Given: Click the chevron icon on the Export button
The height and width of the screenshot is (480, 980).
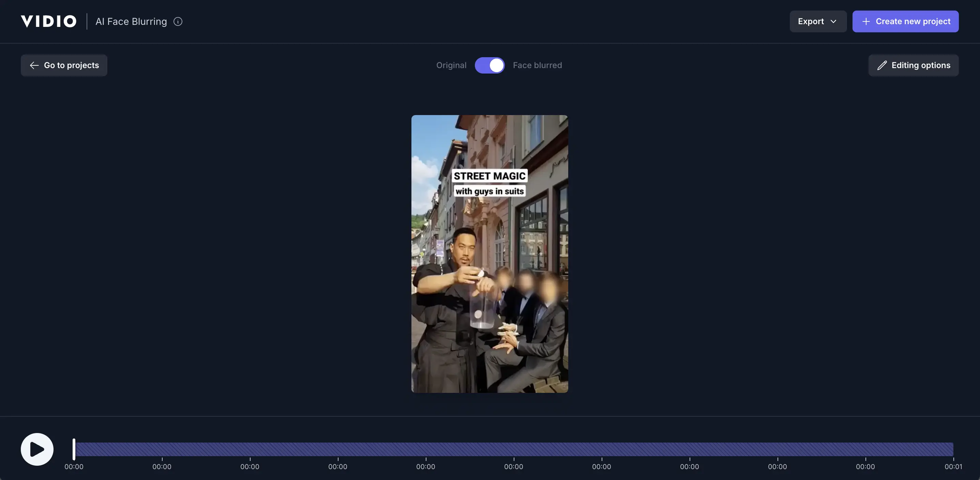Looking at the screenshot, I should pyautogui.click(x=834, y=21).
